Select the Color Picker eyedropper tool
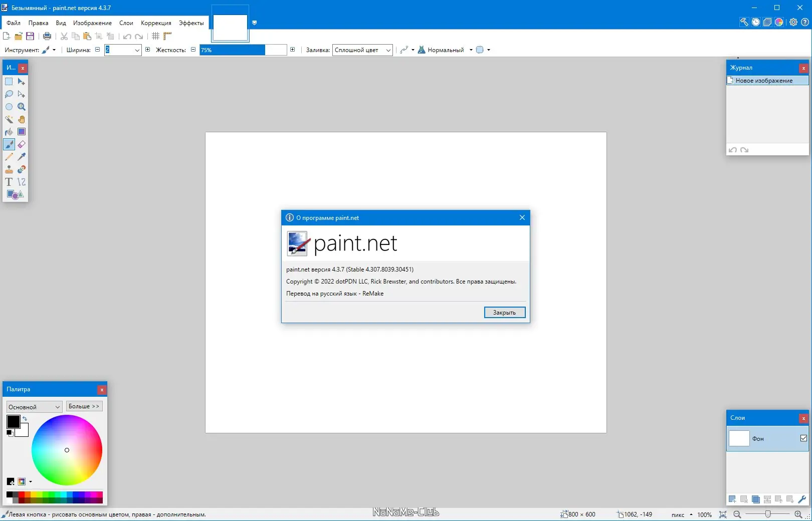 [x=22, y=157]
